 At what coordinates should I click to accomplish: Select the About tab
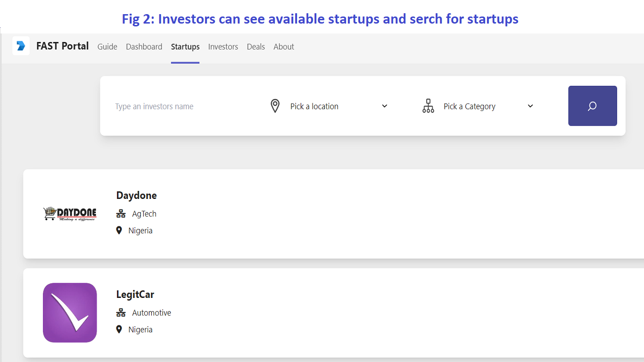click(x=284, y=47)
